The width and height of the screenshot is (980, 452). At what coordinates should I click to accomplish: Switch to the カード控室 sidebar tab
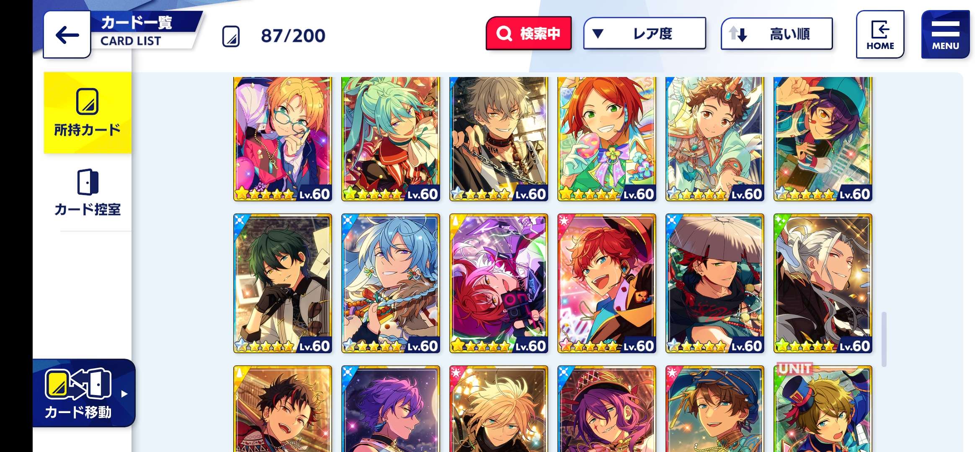[88, 193]
